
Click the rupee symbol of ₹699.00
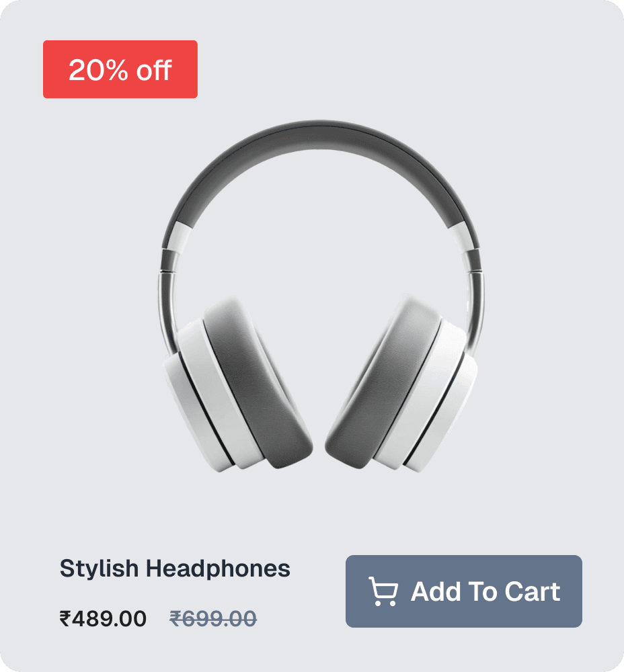click(x=175, y=619)
